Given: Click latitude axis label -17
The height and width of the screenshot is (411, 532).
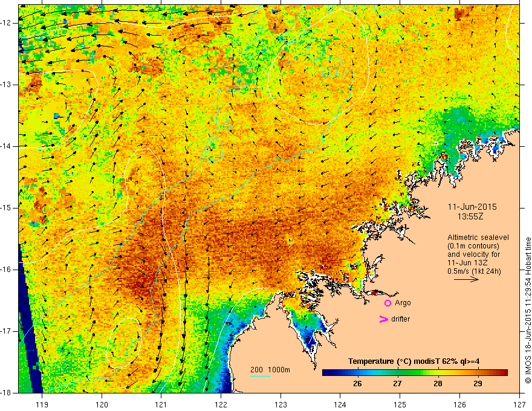Looking at the screenshot, I should [x=6, y=331].
